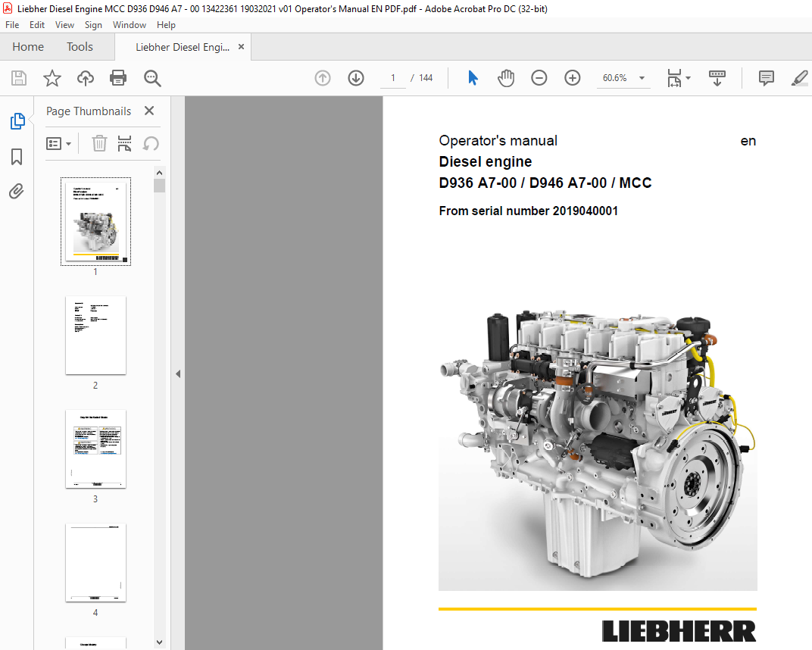Close the Liebher Diesel Engi... tab
The image size is (812, 650).
pos(241,47)
